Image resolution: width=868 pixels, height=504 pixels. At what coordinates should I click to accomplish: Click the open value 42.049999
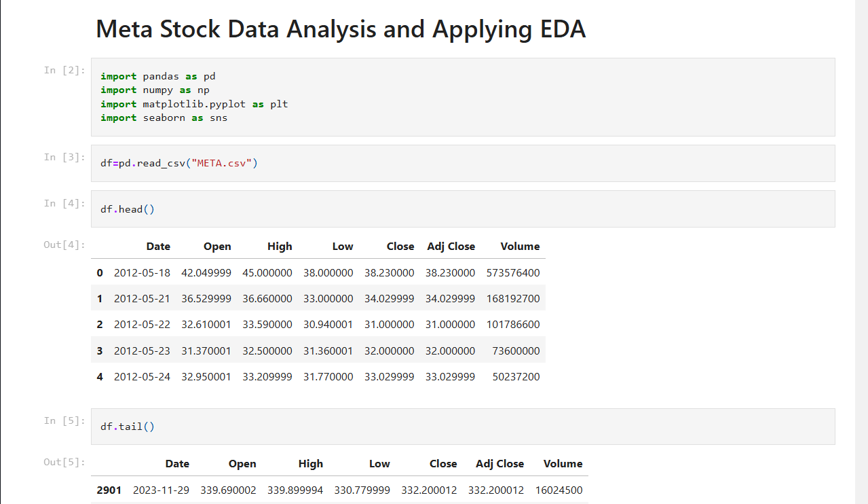[x=206, y=272]
